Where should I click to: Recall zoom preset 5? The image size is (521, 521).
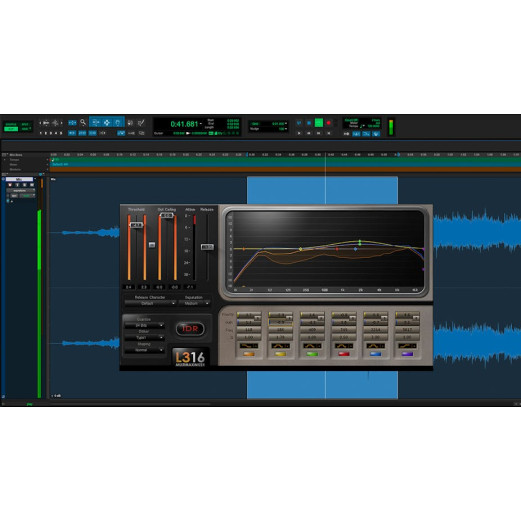[x=61, y=133]
